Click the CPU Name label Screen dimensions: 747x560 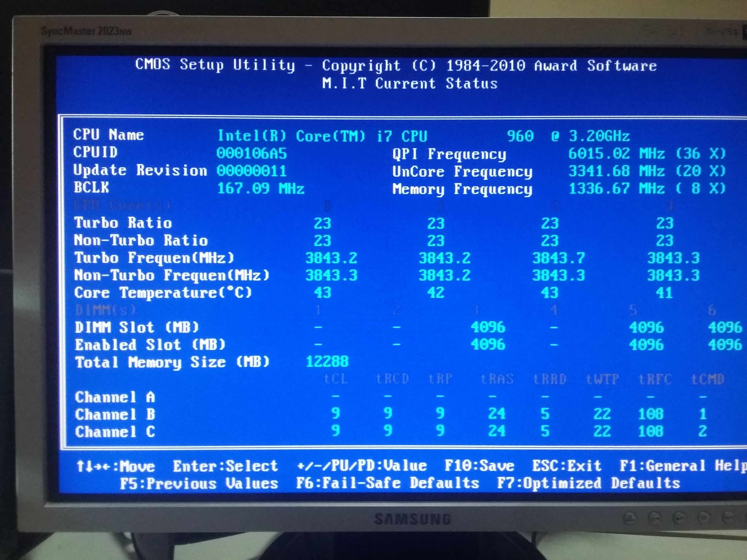coord(108,135)
